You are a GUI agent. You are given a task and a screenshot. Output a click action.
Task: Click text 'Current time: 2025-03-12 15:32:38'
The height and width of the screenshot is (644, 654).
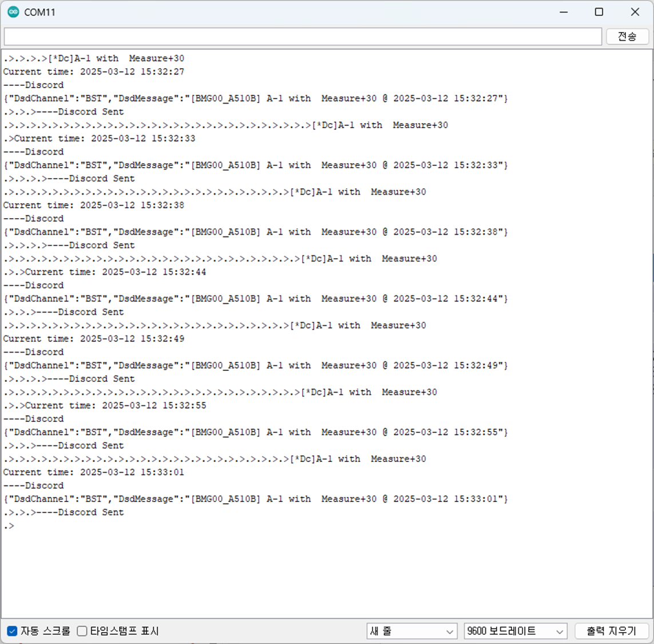click(x=94, y=206)
